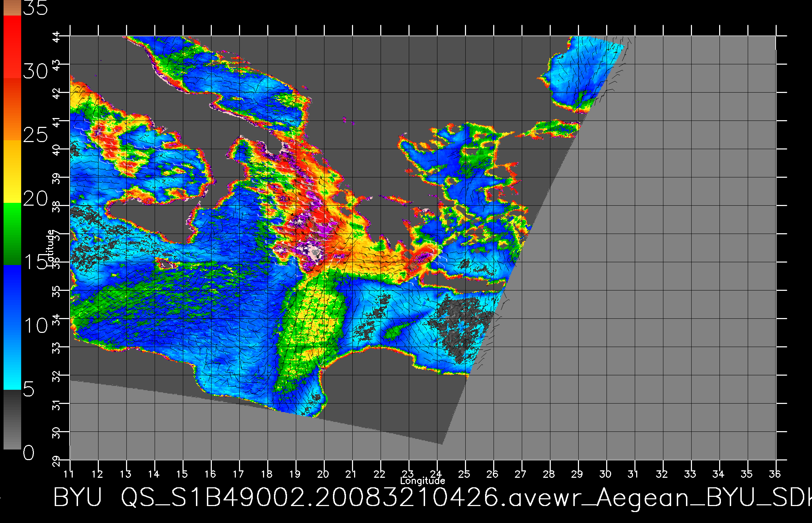Click latitude tick label '40'
Viewport: 812px width, 523px height.
click(56, 150)
